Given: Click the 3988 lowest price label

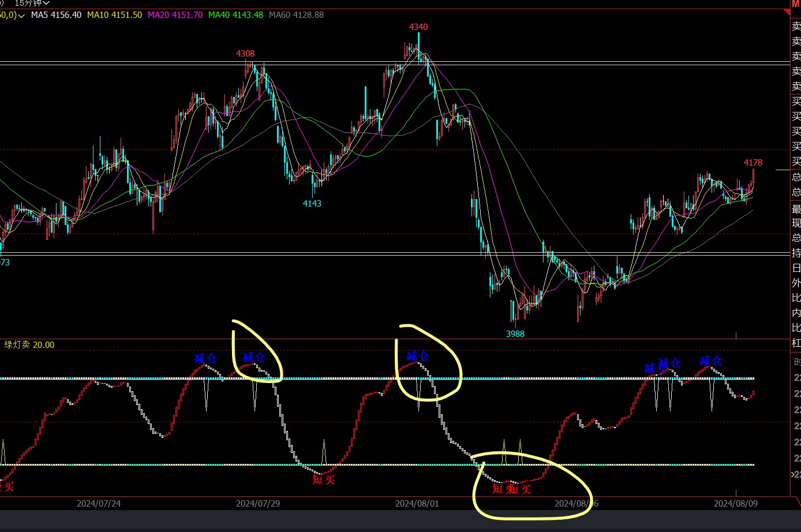Looking at the screenshot, I should 515,334.
